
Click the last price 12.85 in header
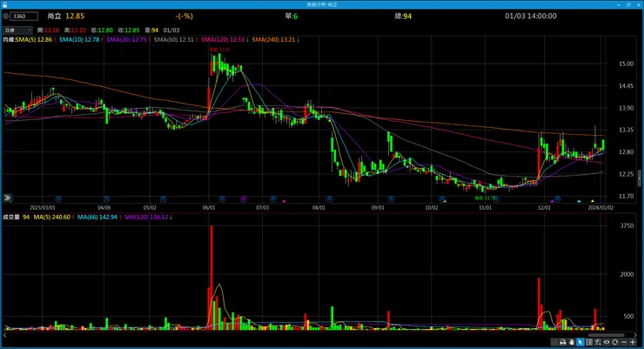click(75, 16)
